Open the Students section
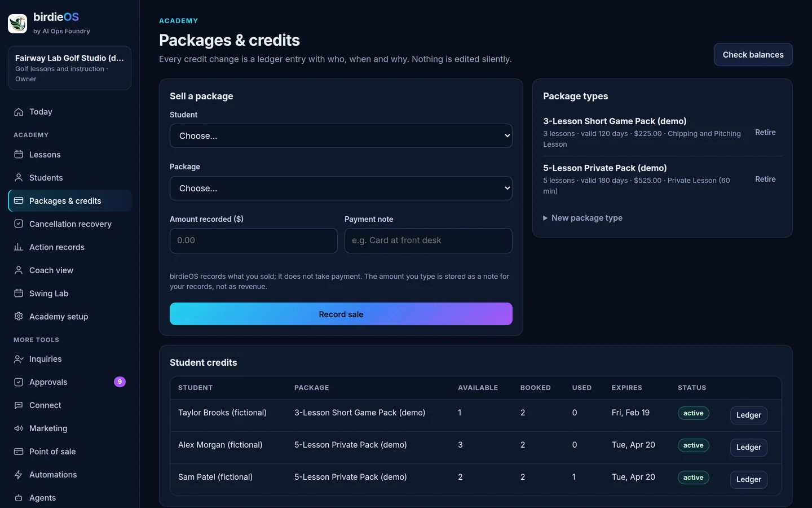 click(69, 178)
